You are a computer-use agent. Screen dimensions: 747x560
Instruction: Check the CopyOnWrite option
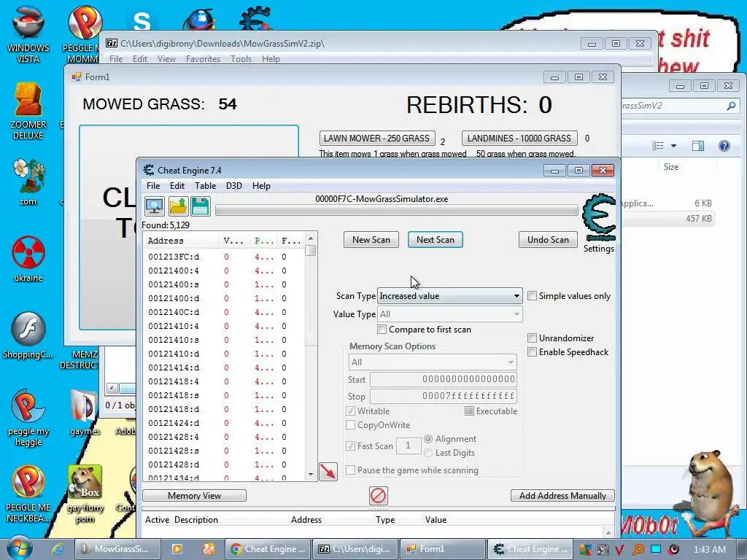(351, 424)
